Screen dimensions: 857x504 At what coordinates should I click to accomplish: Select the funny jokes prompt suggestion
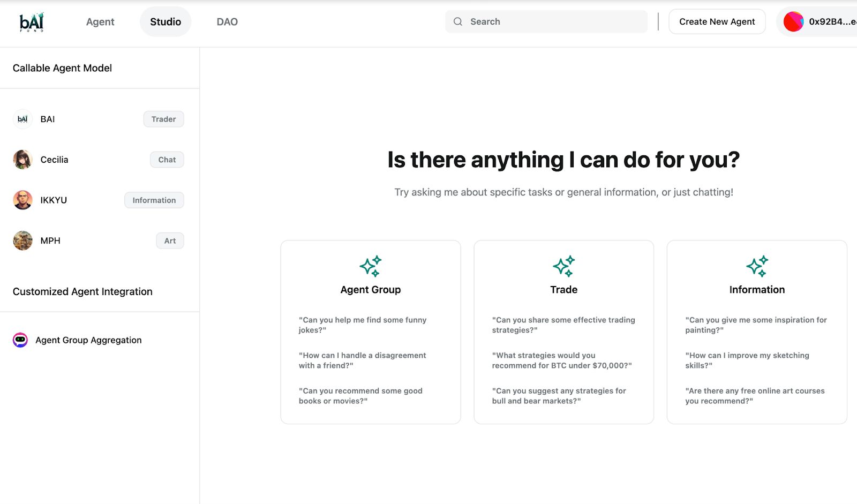click(x=362, y=325)
